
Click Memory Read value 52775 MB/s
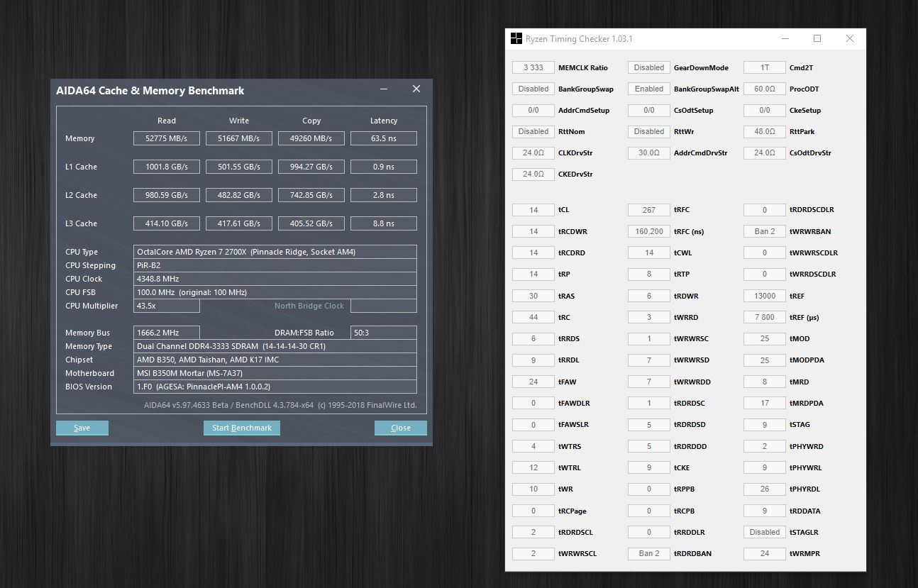click(x=167, y=138)
